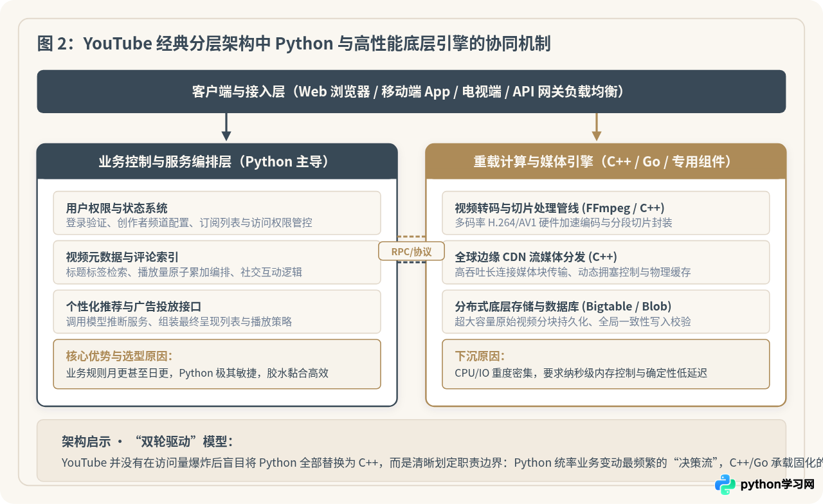
Task: Click the "超大容量原始视频分块持久化" description
Action: [x=573, y=321]
